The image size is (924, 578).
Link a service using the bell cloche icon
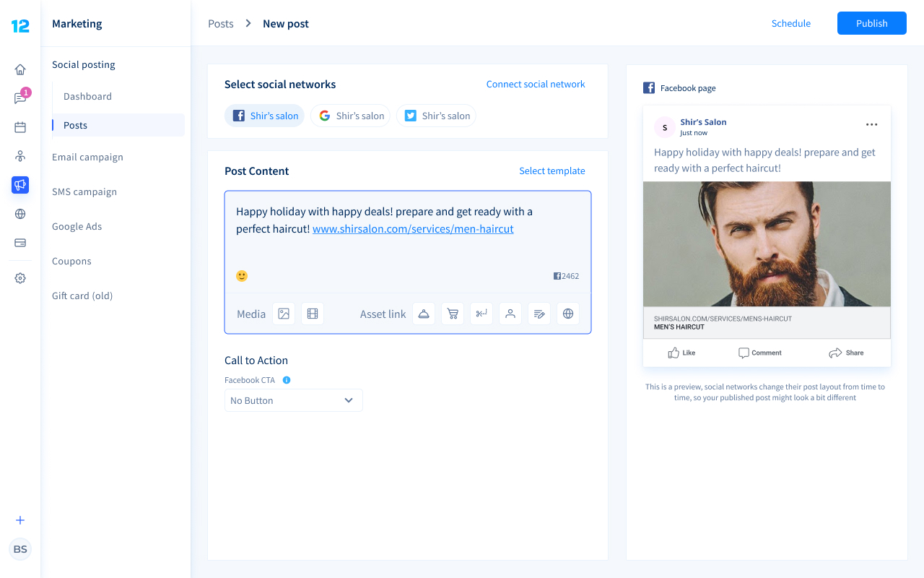click(x=424, y=314)
